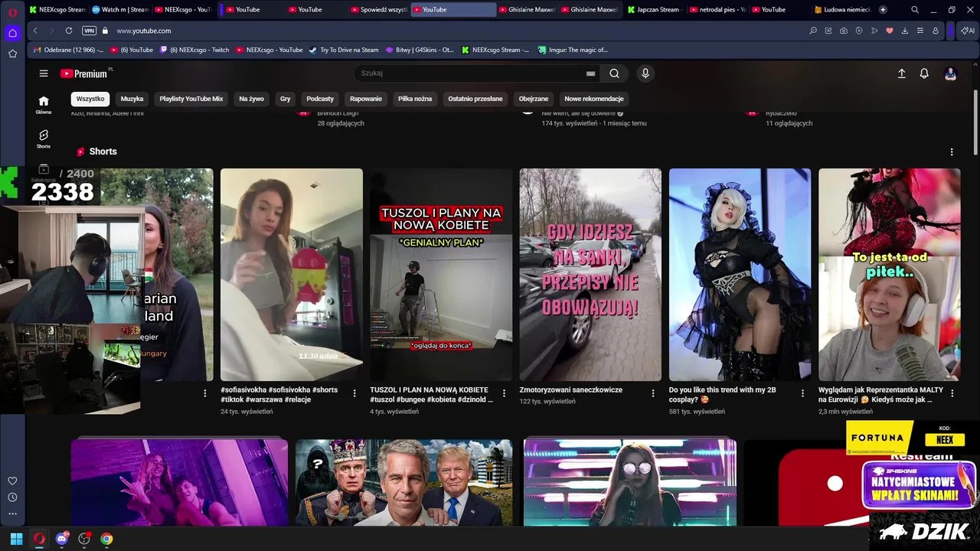Switch to the Ludowa niemieck browser tab

point(842,9)
